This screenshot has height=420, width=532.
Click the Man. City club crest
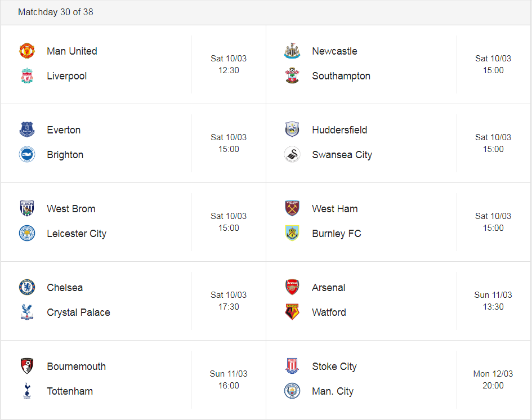(x=292, y=391)
